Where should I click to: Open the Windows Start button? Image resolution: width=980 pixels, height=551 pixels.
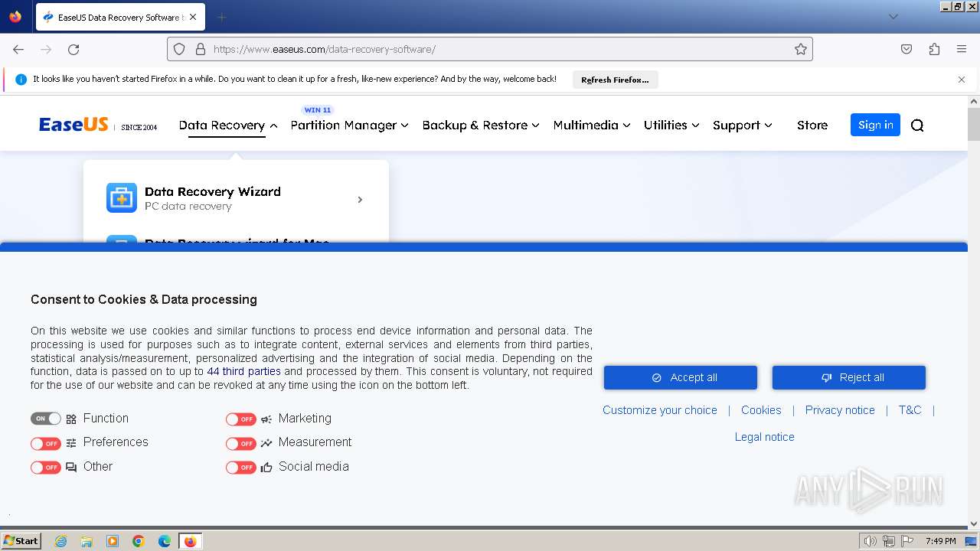pyautogui.click(x=21, y=541)
